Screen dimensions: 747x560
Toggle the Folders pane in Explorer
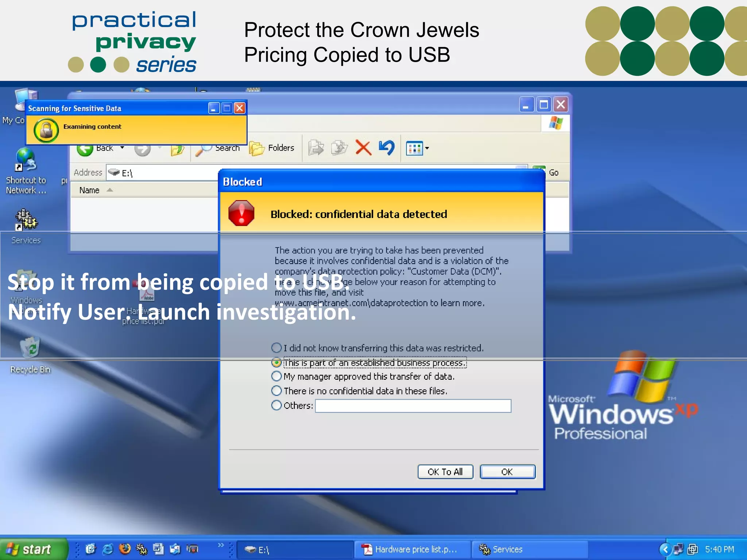click(272, 148)
